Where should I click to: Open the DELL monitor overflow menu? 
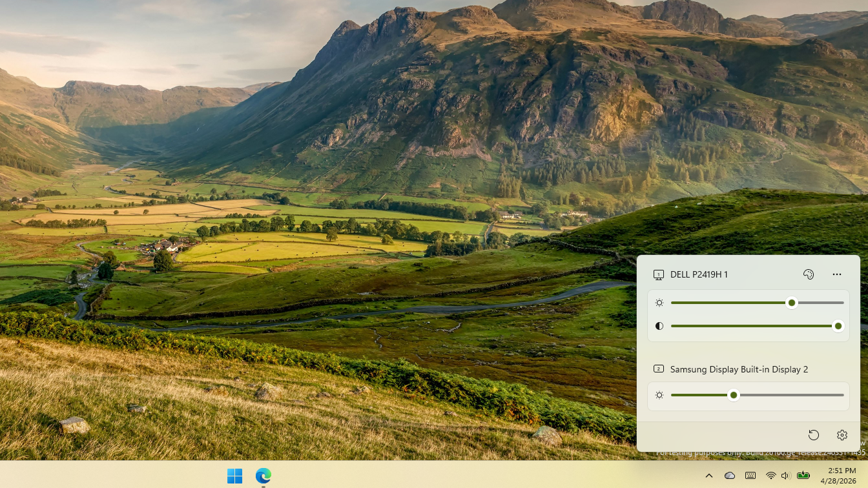[837, 274]
